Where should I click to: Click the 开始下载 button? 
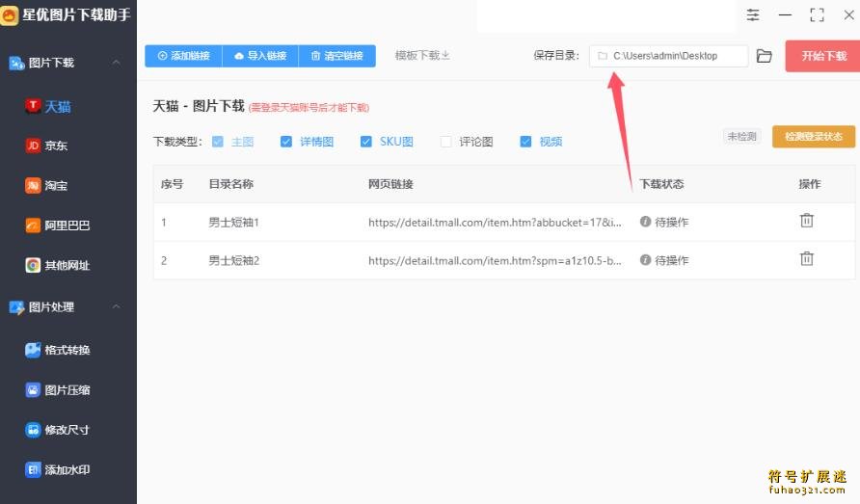[821, 56]
